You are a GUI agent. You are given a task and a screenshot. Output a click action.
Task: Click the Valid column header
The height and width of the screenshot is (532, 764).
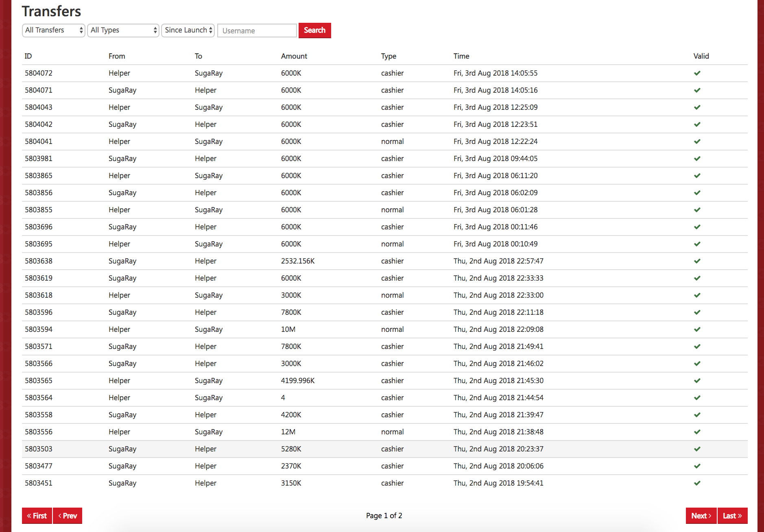click(x=701, y=56)
